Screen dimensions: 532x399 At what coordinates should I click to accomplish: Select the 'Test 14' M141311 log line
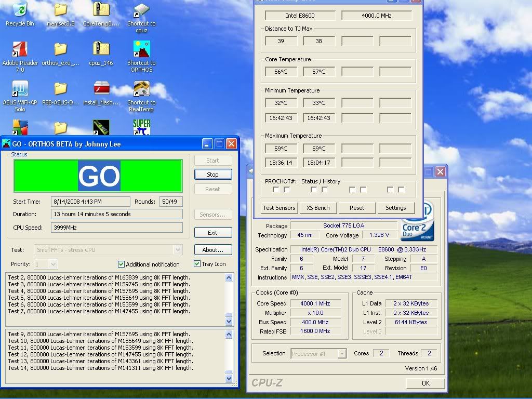100,368
